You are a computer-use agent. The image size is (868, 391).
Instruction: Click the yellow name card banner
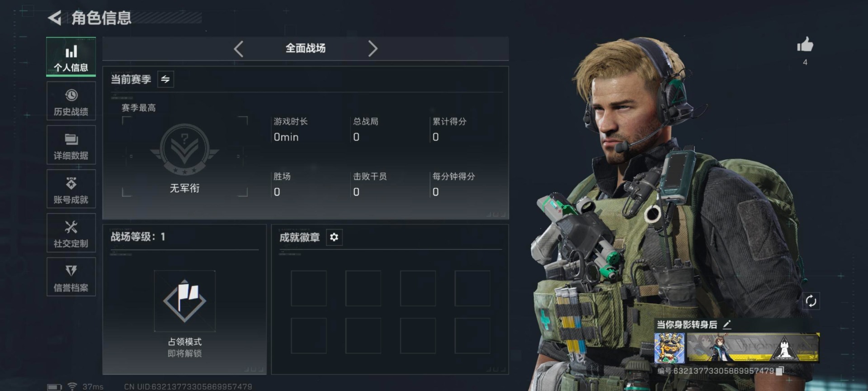pyautogui.click(x=753, y=348)
